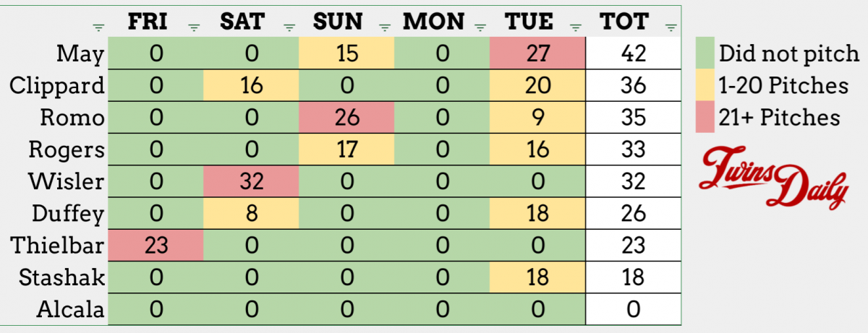Click the filter icon right of FRI
Screen dimensions: 868x333
coord(193,27)
